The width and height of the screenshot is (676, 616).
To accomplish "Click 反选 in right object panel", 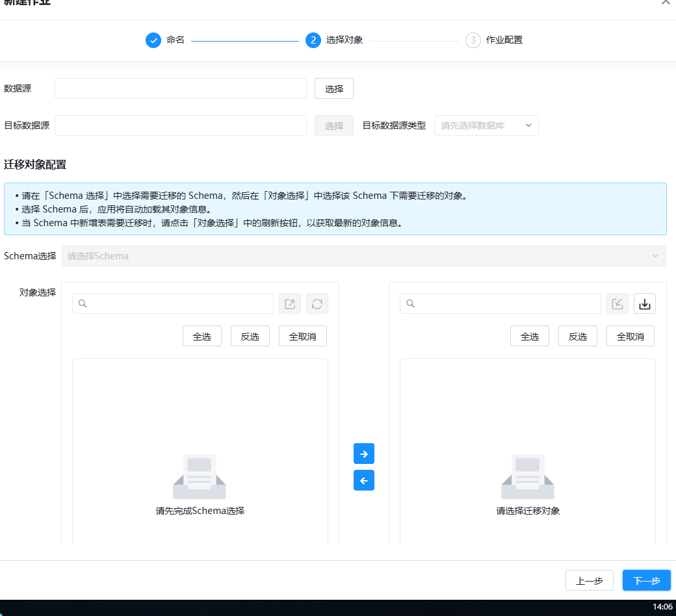I will pos(577,336).
